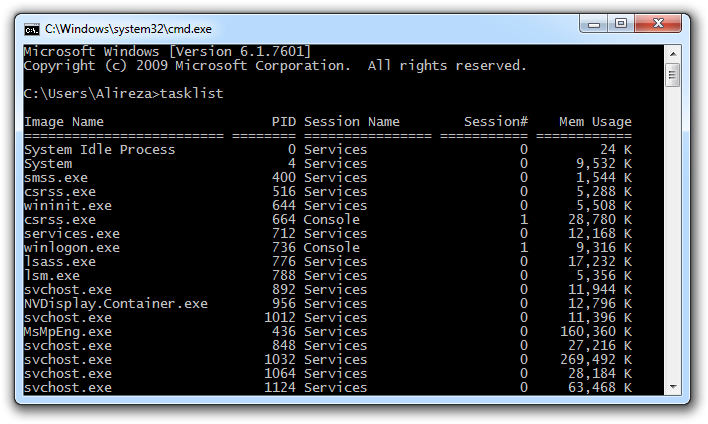Click memory usage 9,532 K
708x424 pixels.
(x=604, y=163)
